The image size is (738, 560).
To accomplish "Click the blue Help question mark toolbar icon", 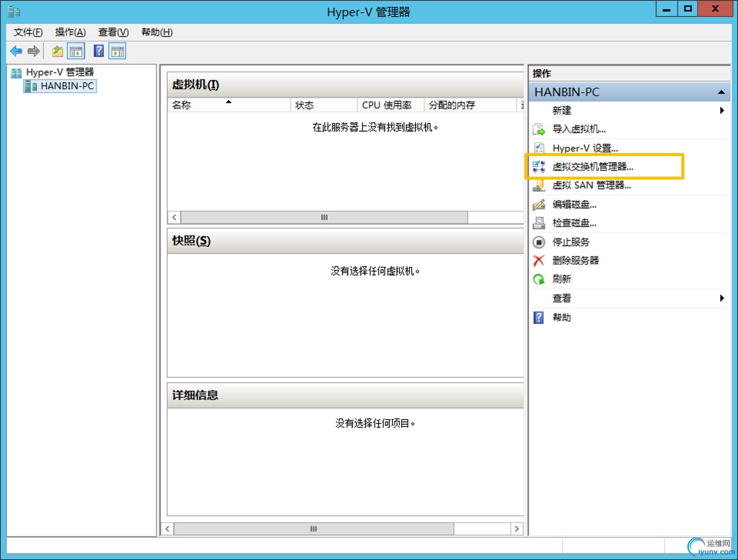I will point(98,51).
